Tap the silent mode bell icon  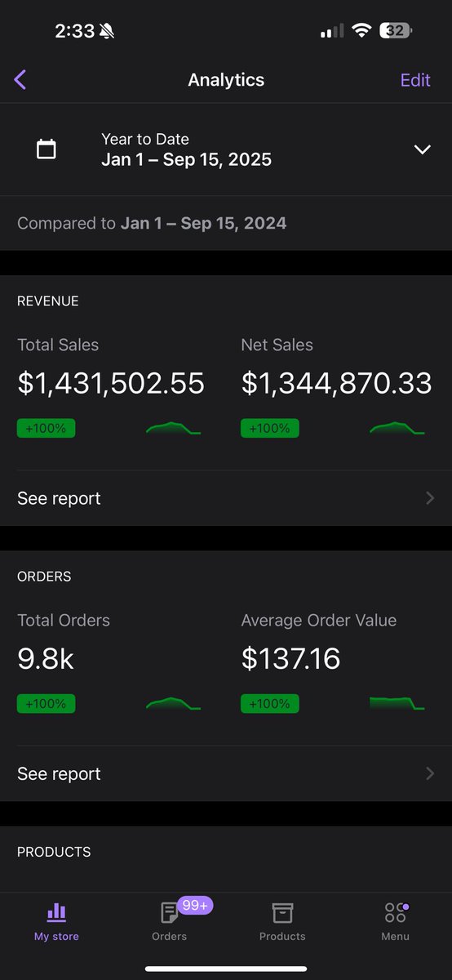[106, 31]
